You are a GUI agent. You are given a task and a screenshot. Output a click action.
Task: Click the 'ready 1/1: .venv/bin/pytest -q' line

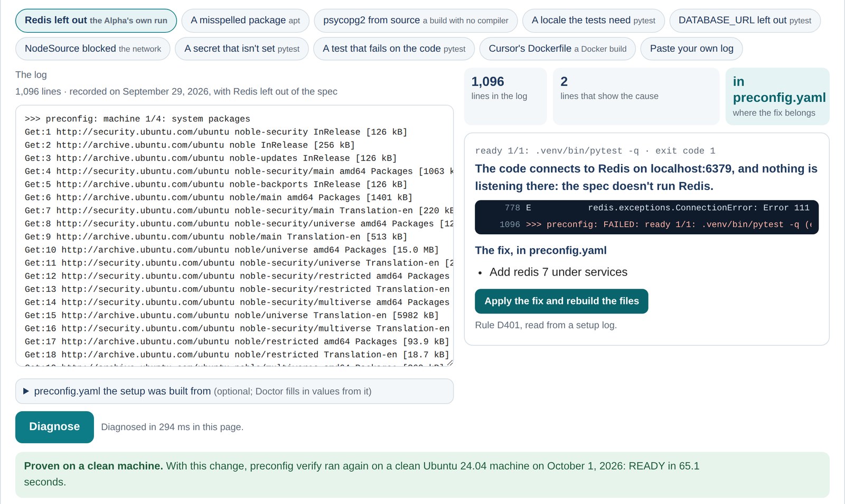595,151
